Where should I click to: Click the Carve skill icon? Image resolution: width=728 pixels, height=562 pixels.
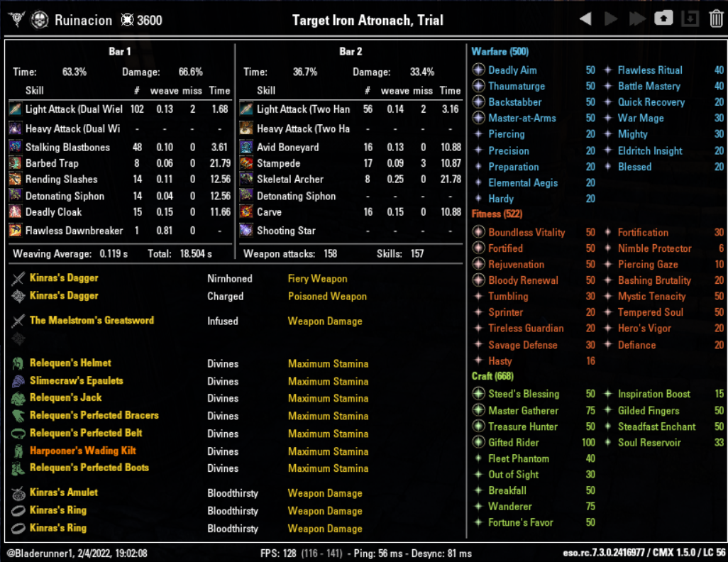246,211
